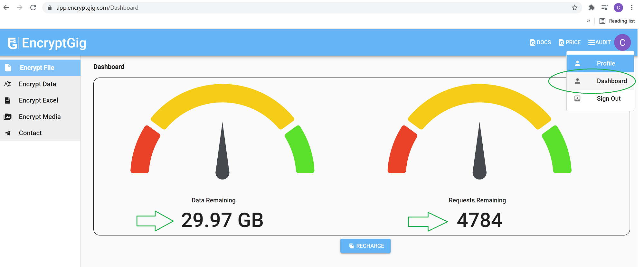Open the Chrome three-dot menu
Viewport: 644px width, 267px height.
[x=632, y=7]
